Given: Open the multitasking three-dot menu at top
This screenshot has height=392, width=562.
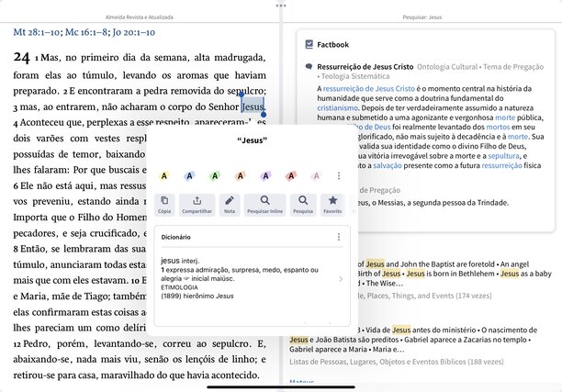Looking at the screenshot, I should pos(281,6).
